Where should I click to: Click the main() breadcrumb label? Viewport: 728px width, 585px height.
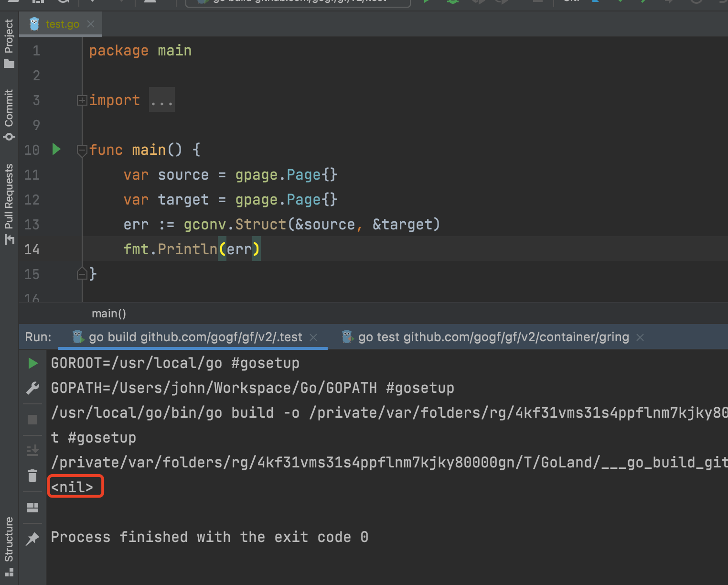click(x=109, y=314)
